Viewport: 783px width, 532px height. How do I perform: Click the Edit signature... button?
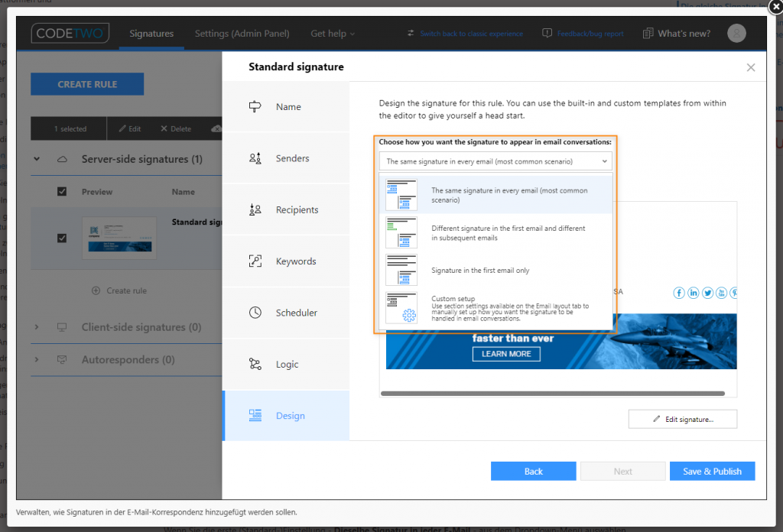[x=683, y=419]
